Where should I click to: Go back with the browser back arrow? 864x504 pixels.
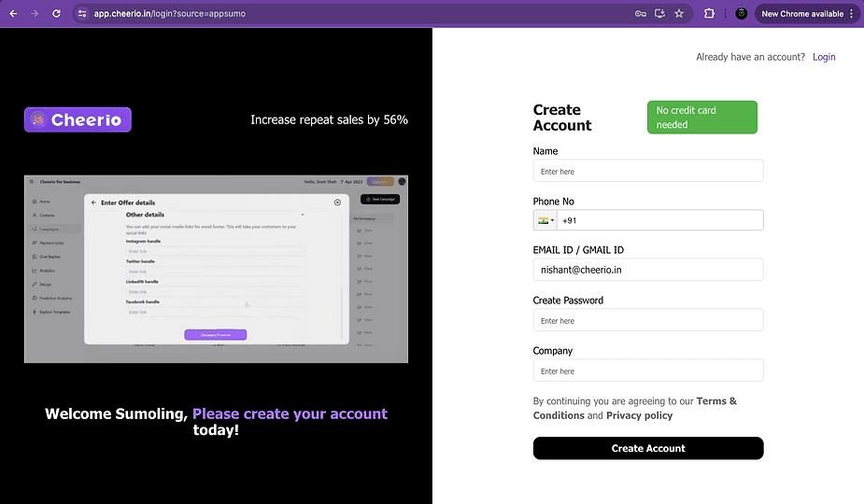tap(13, 14)
